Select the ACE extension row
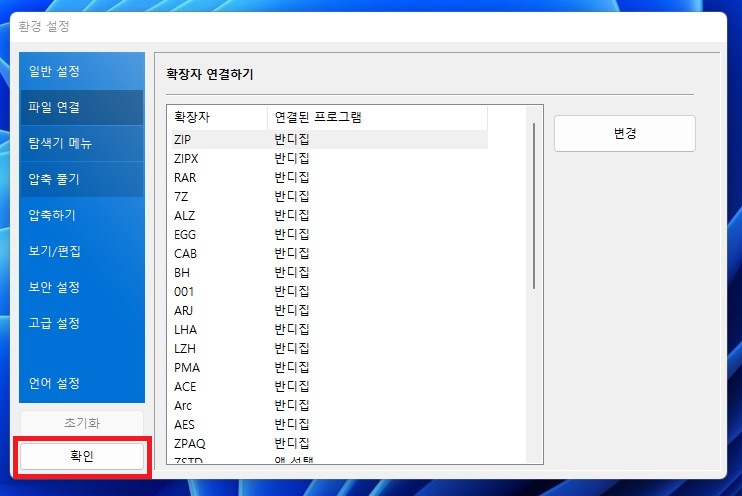This screenshot has height=496, width=742. click(330, 386)
